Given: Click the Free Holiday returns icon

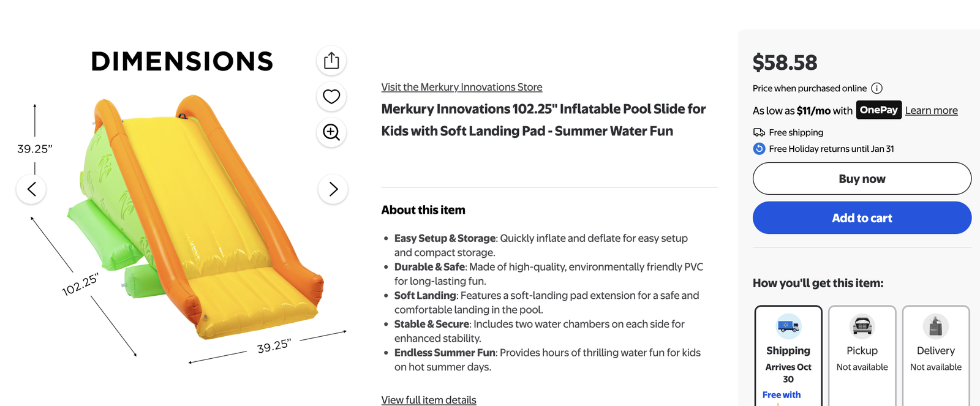Looking at the screenshot, I should (759, 149).
